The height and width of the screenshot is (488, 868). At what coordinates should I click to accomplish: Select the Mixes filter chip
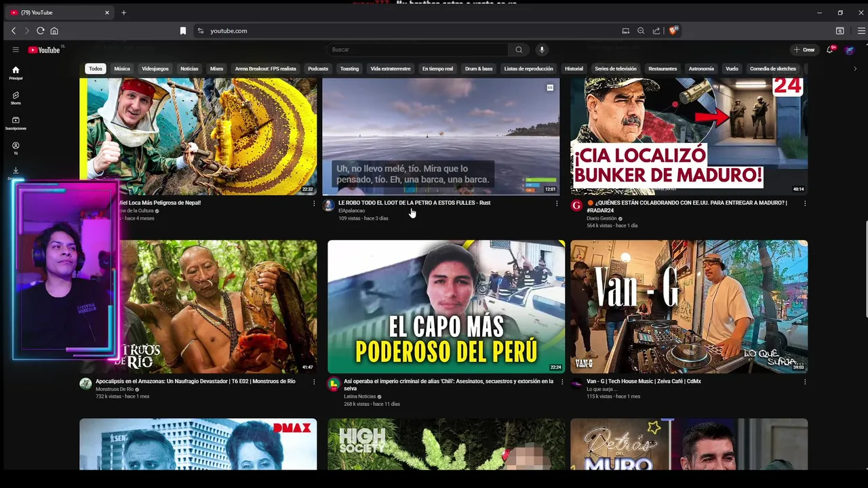(216, 68)
